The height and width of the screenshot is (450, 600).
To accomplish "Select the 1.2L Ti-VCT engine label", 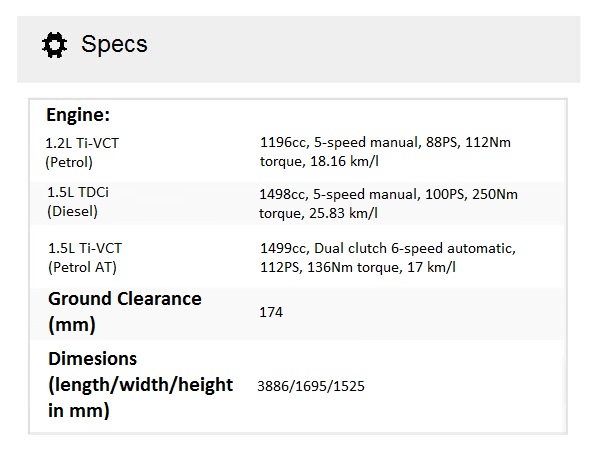I will (x=82, y=143).
